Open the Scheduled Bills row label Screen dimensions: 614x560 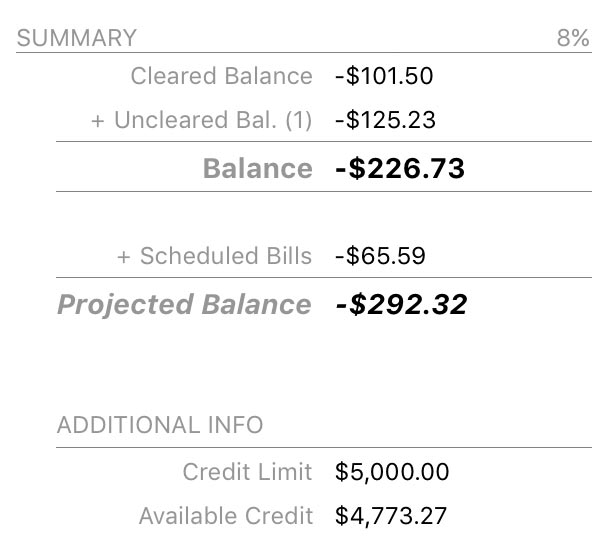pyautogui.click(x=225, y=255)
